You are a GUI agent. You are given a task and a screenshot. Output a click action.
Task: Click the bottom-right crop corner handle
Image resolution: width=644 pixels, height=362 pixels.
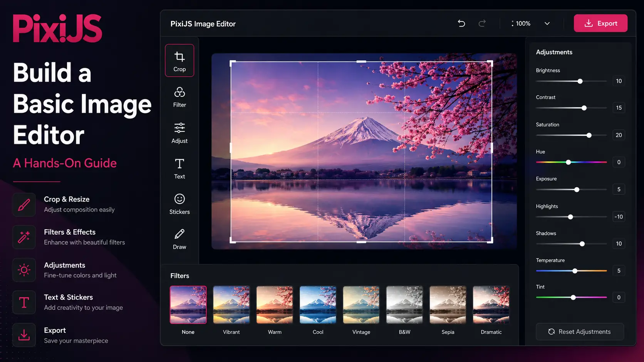click(490, 240)
